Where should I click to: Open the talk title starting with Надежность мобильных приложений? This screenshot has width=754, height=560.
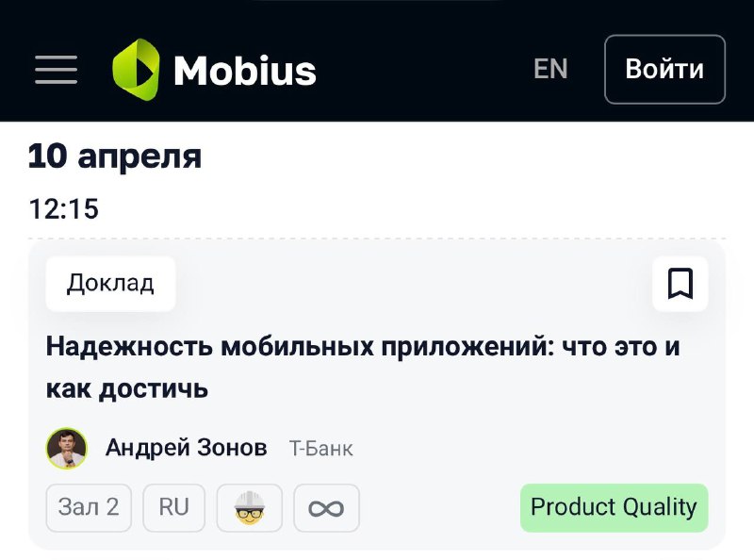pos(363,367)
